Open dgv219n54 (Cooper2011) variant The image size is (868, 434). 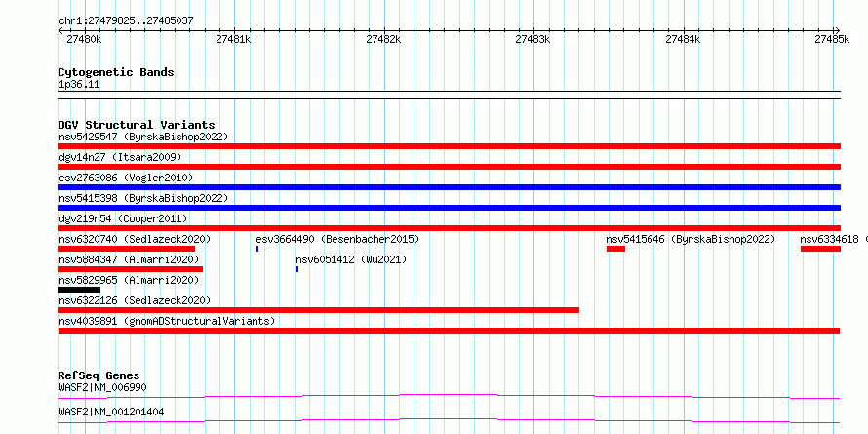tap(123, 218)
